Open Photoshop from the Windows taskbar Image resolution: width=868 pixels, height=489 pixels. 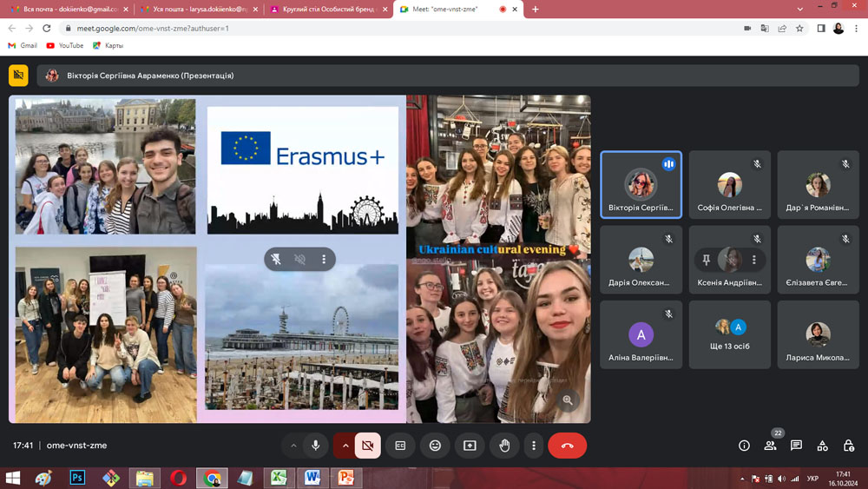point(77,478)
